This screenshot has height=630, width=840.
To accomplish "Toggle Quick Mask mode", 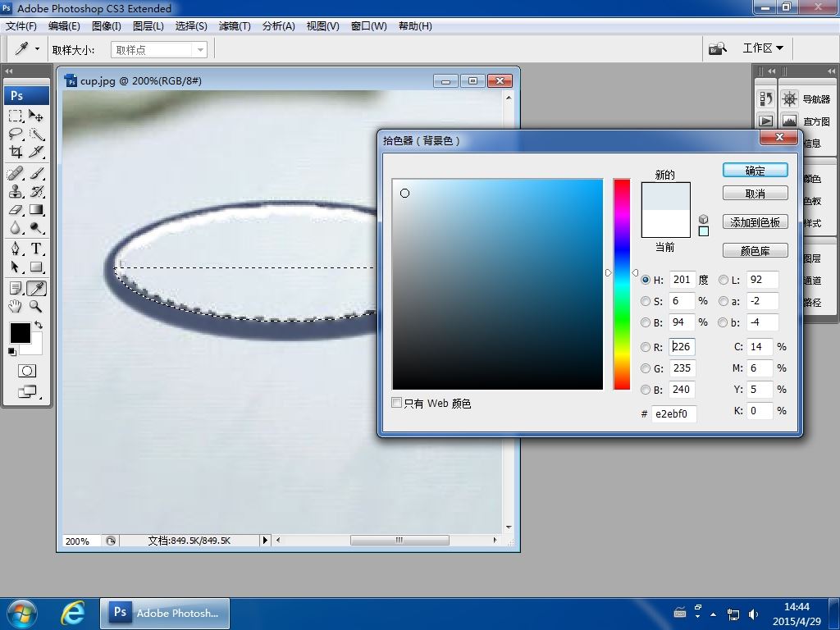I will [x=27, y=371].
